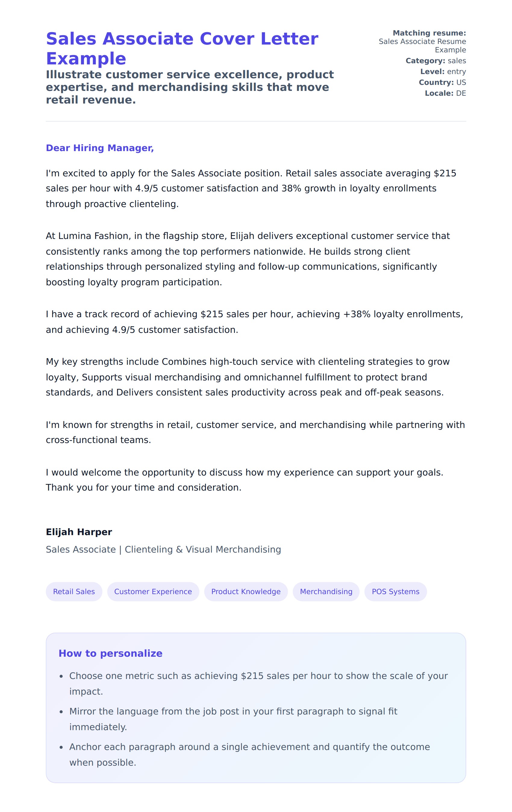The image size is (512, 812).
Task: Click the Category: sales metadata line
Action: point(436,61)
